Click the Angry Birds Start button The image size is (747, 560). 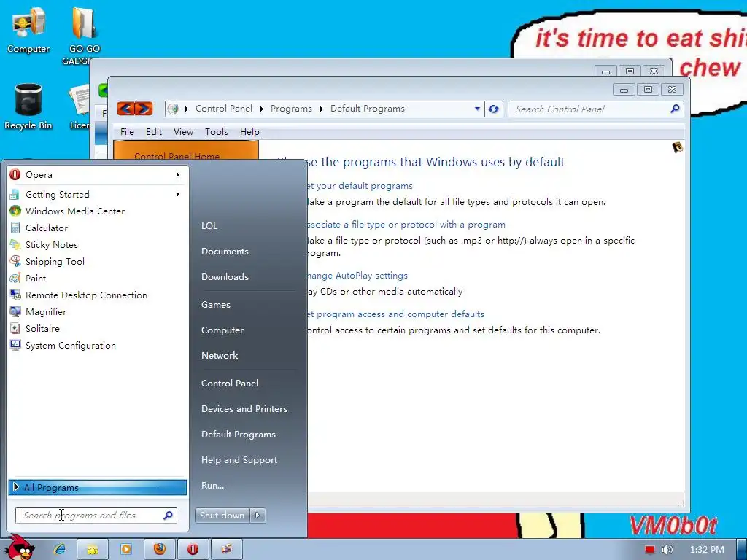(x=20, y=547)
